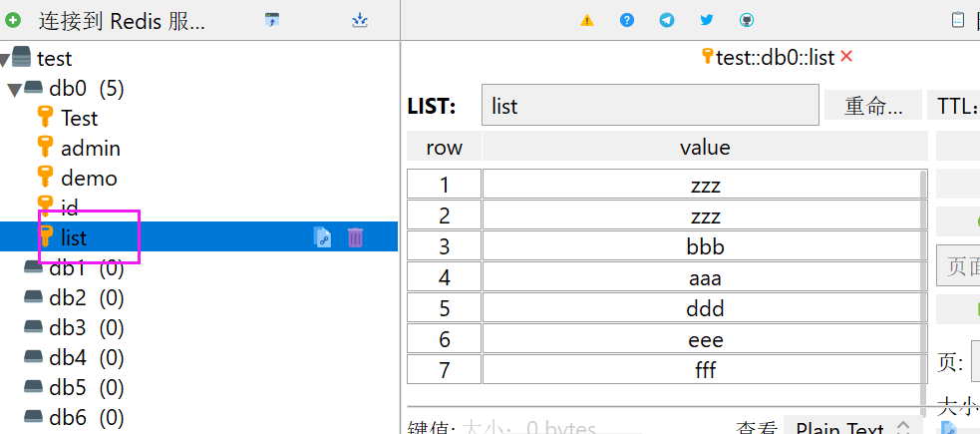Select row 1 value zzz

pyautogui.click(x=705, y=185)
